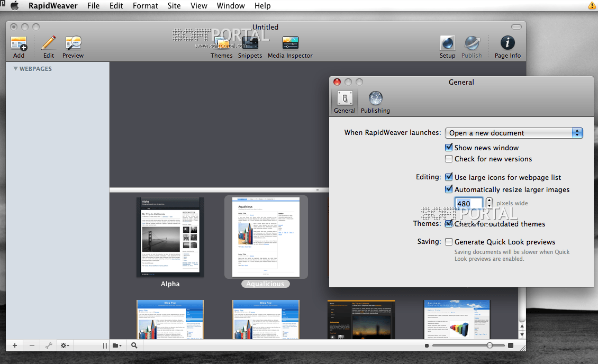Viewport: 598px width, 364px height.
Task: Switch to General preferences tab
Action: (345, 102)
